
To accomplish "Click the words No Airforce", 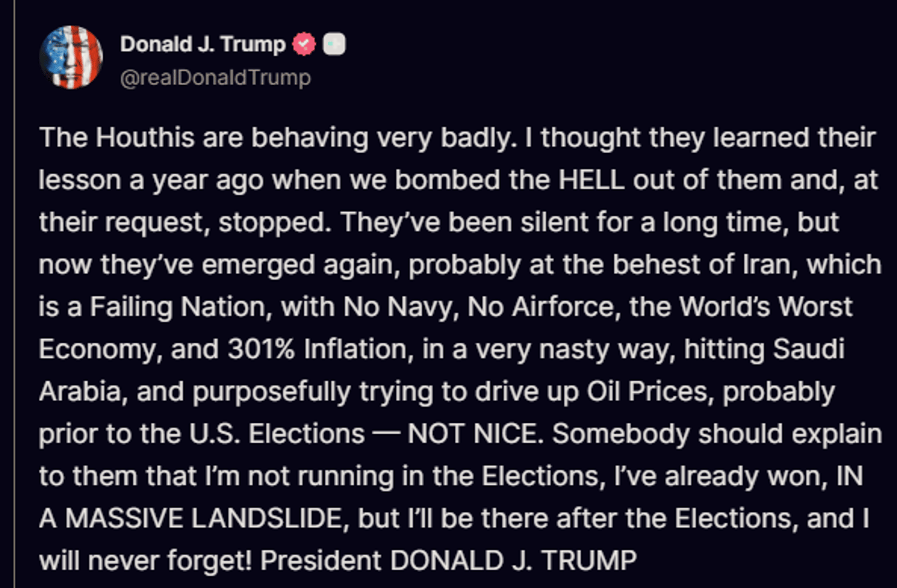I will [x=543, y=307].
